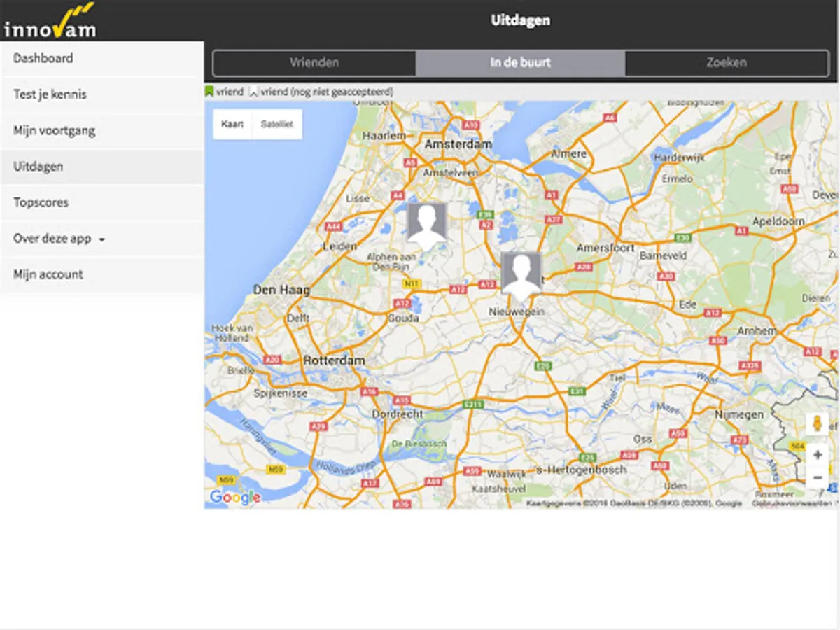Open the Gebruiksvoorwaarden link
Image resolution: width=840 pixels, height=630 pixels.
coord(792,503)
